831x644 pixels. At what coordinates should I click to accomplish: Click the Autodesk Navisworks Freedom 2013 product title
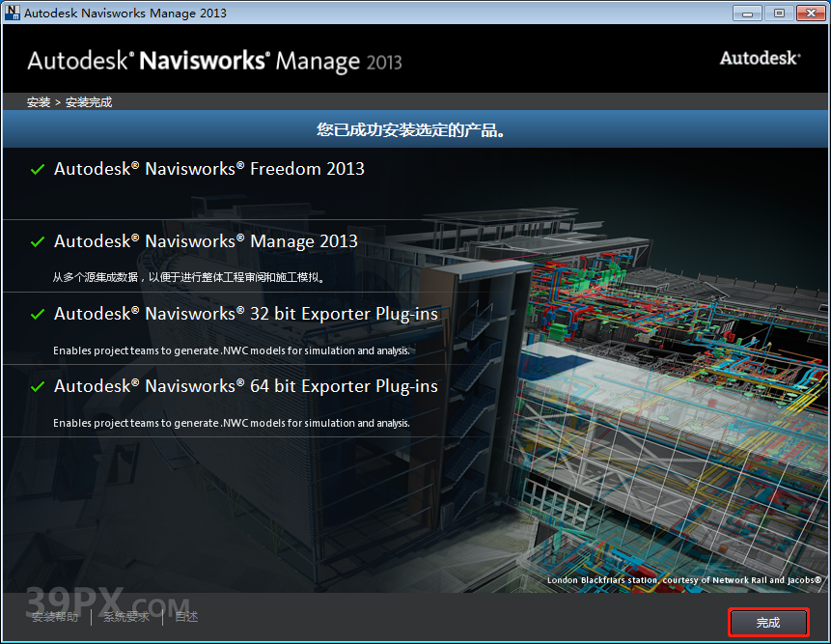click(209, 168)
